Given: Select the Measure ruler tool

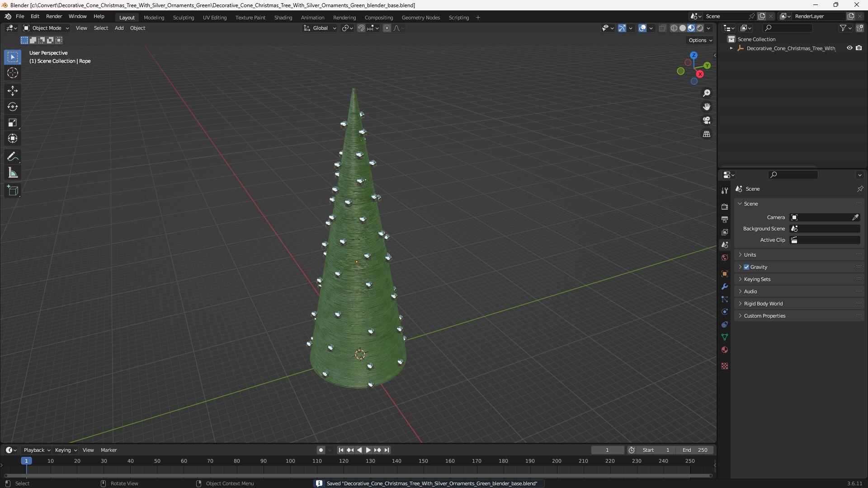Looking at the screenshot, I should (x=13, y=173).
